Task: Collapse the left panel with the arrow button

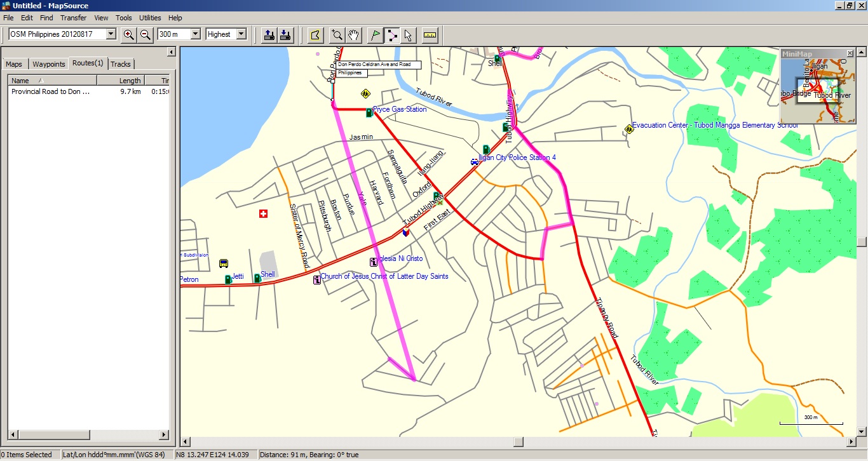Action: coord(171,52)
